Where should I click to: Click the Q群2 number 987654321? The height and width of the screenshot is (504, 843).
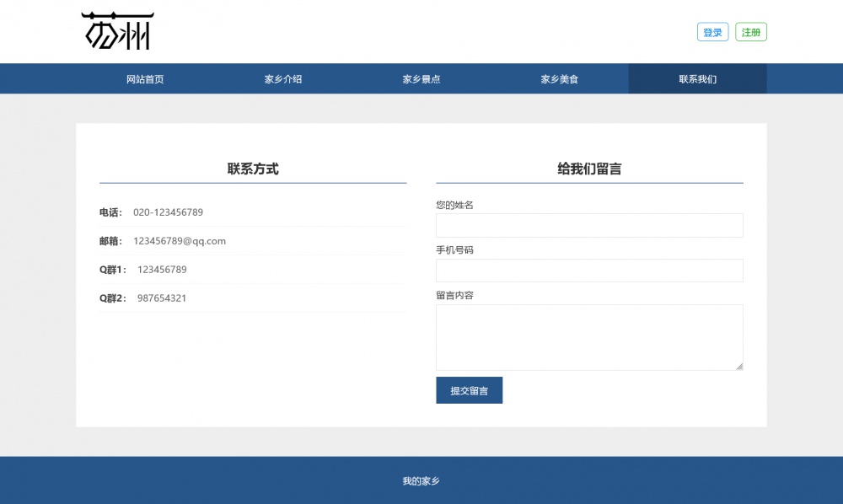pos(162,298)
